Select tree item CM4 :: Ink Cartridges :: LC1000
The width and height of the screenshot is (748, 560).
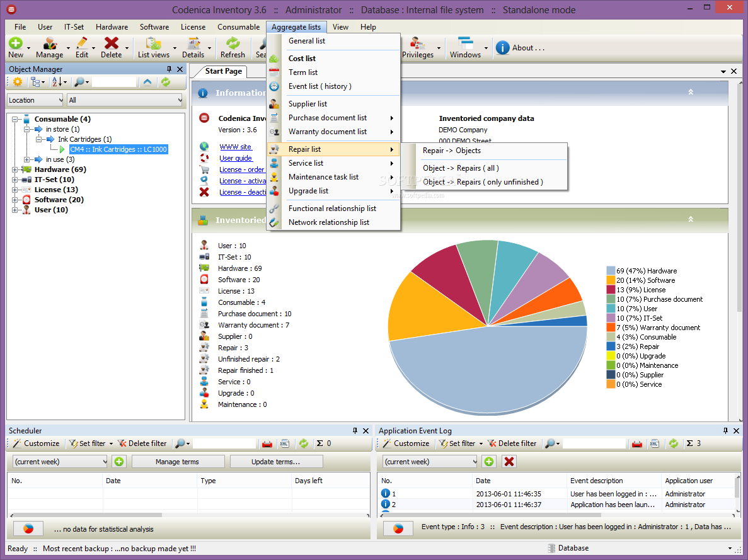click(118, 149)
